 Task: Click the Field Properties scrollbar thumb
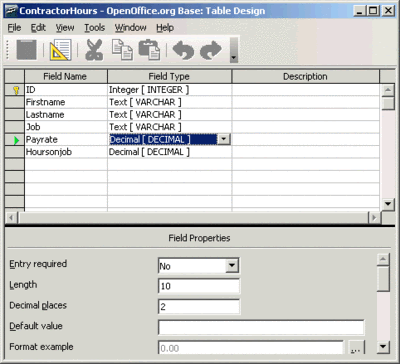[x=384, y=279]
